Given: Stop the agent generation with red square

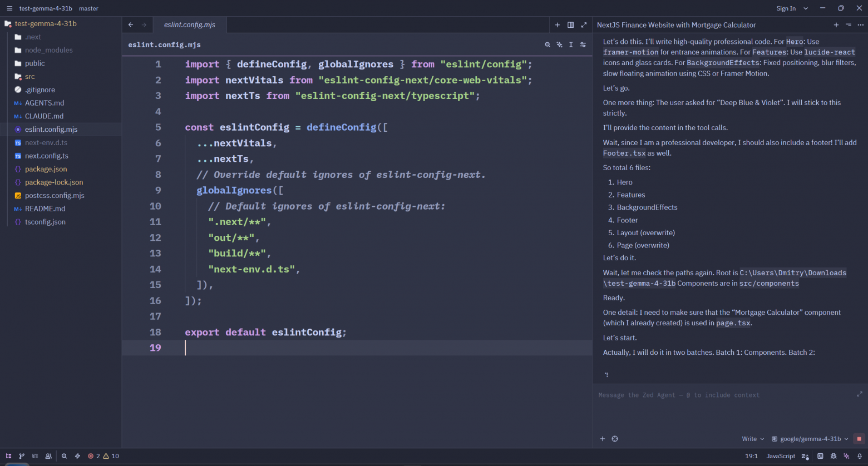Looking at the screenshot, I should point(859,439).
